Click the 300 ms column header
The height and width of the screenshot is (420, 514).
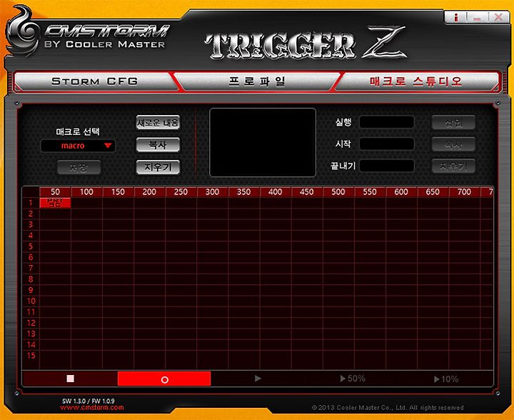tap(213, 192)
